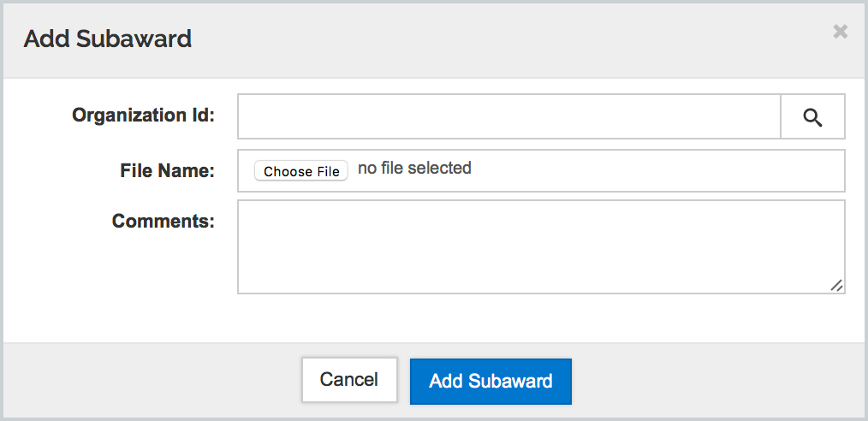The height and width of the screenshot is (421, 868).
Task: Click the magnifier search icon for Organization Id
Action: coord(812,117)
